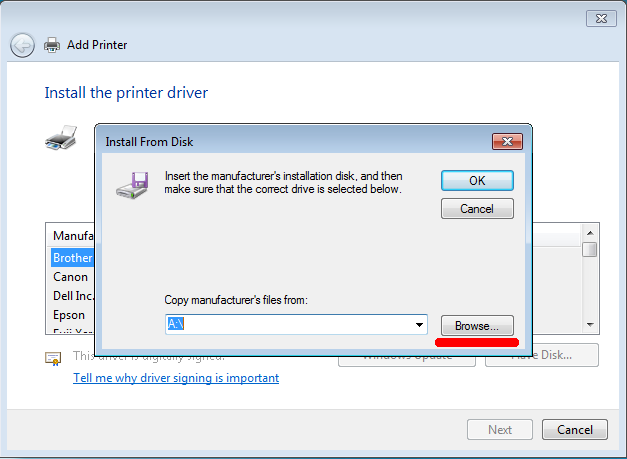This screenshot has height=459, width=627.
Task: Expand the Copy manufacturer's files dropdown
Action: coord(420,325)
